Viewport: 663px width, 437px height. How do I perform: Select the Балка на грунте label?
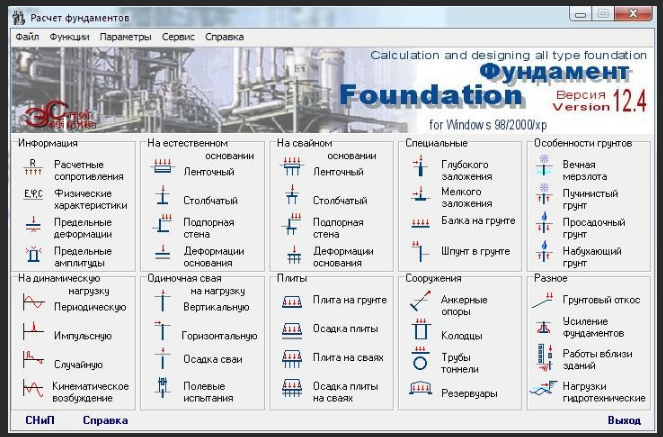point(478,221)
